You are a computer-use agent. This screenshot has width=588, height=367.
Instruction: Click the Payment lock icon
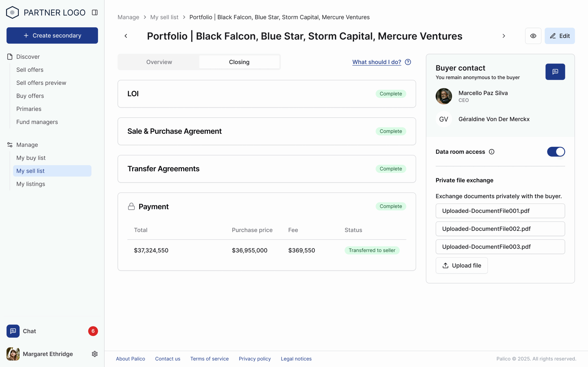point(131,207)
